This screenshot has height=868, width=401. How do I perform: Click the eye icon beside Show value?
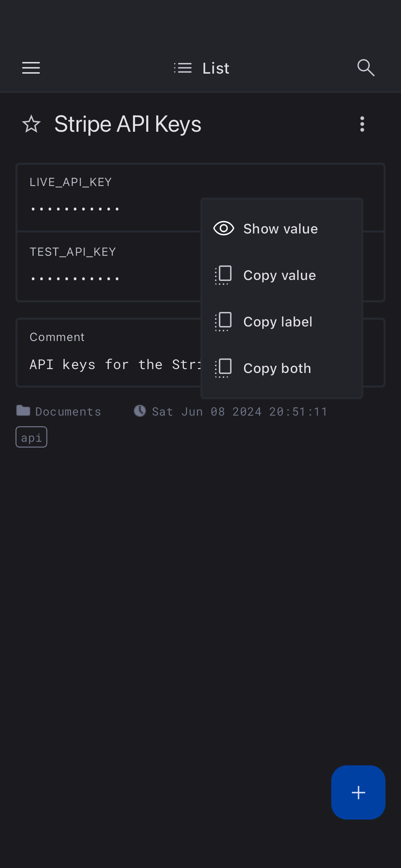(223, 228)
